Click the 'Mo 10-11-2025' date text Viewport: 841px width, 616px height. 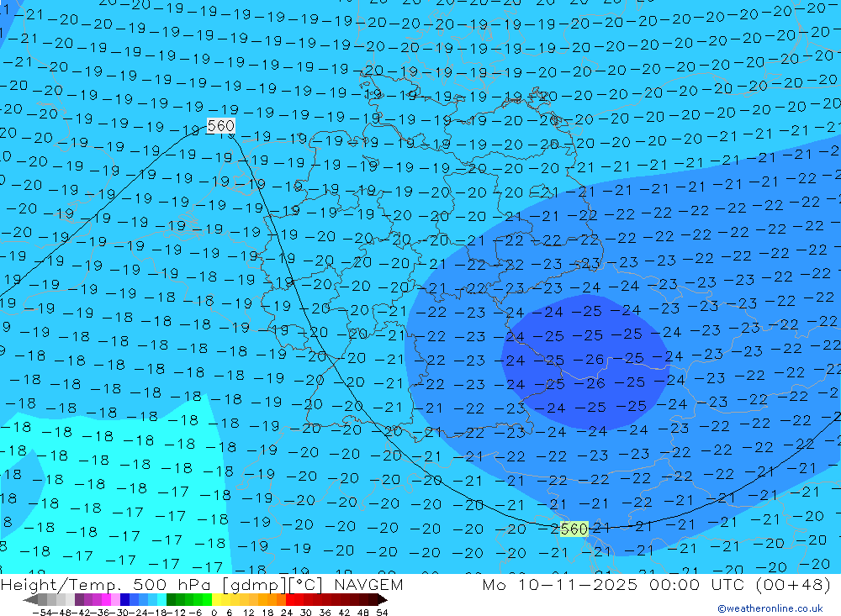tap(560, 584)
